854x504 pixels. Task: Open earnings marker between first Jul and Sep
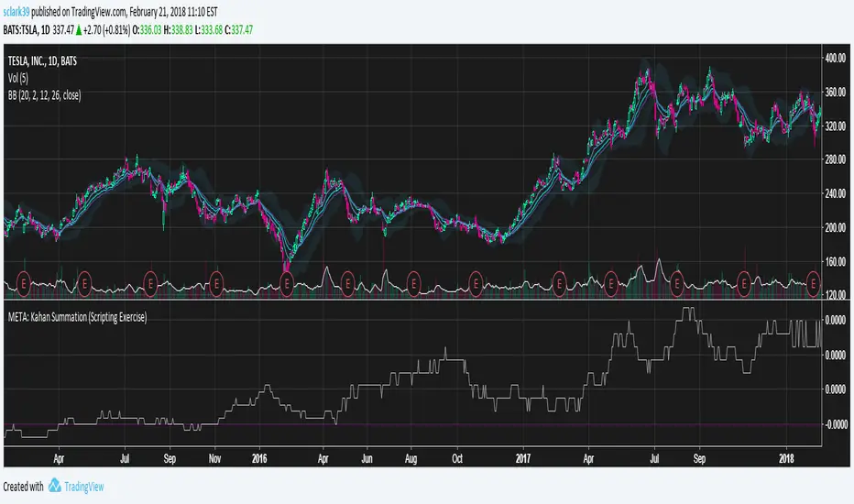coord(150,283)
